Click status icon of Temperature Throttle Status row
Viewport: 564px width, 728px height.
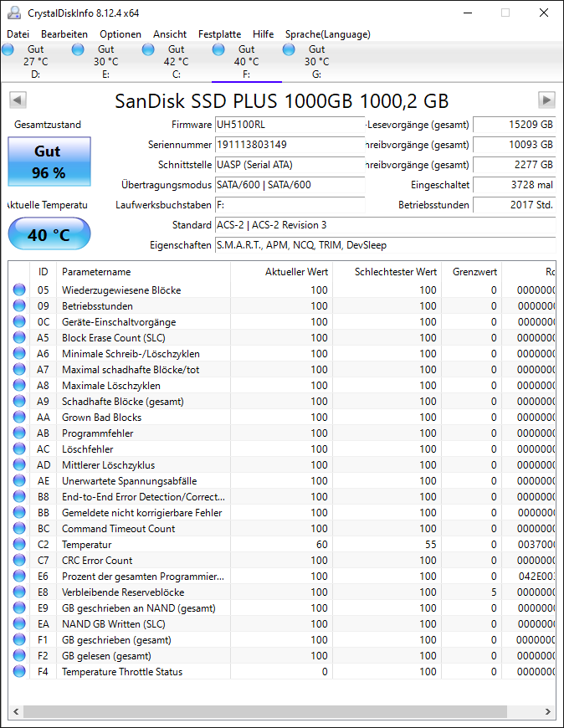[19, 671]
